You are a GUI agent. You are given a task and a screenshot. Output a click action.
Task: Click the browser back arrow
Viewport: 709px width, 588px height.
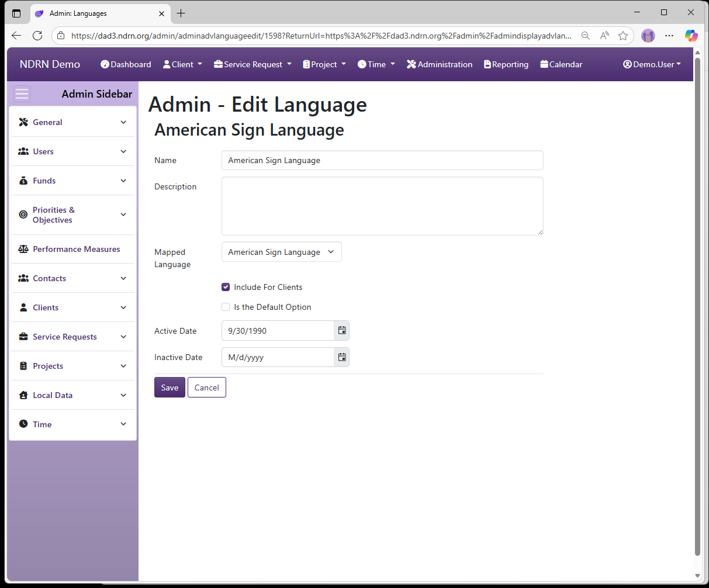pos(16,36)
